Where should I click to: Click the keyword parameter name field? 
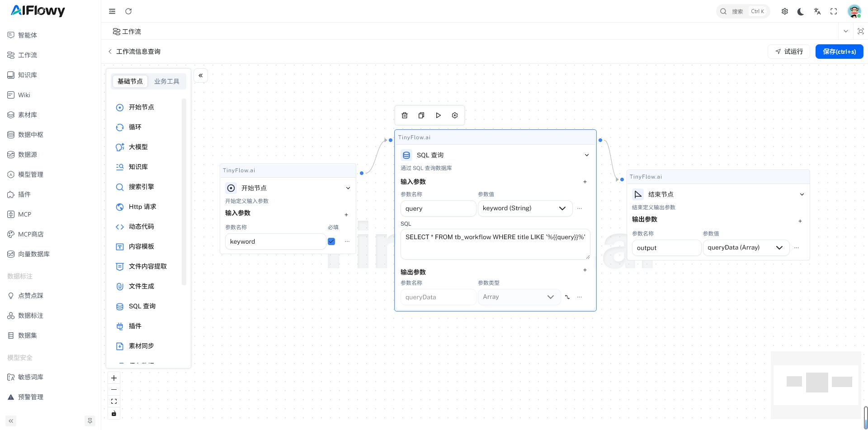[x=275, y=241]
